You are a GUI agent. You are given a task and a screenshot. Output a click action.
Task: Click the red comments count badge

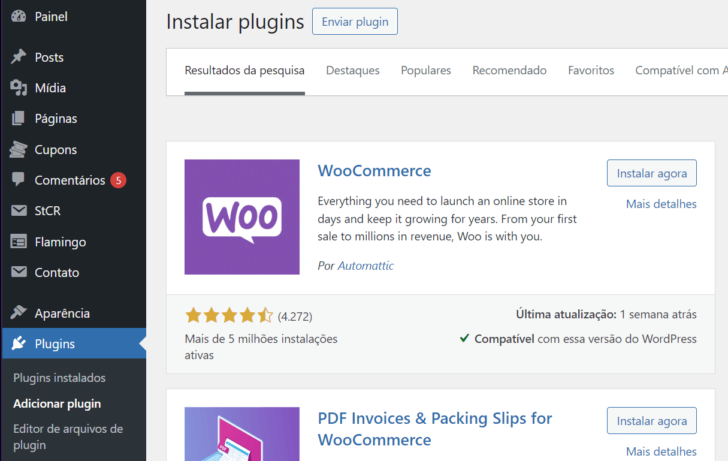pyautogui.click(x=118, y=180)
